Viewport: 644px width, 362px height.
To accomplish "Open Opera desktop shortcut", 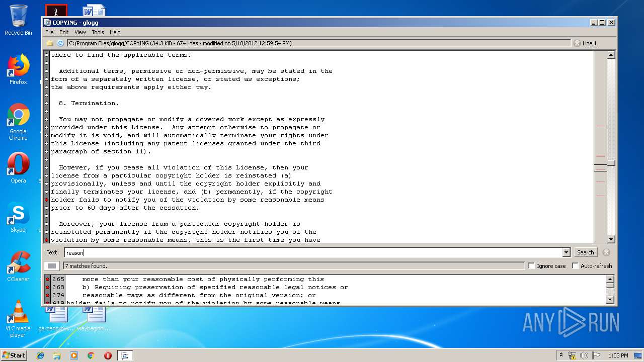I will click(x=18, y=168).
